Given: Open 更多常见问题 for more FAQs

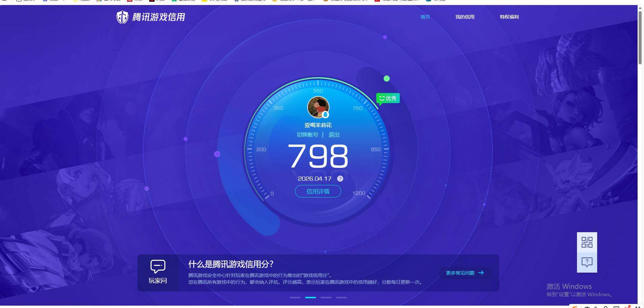Looking at the screenshot, I should (460, 273).
